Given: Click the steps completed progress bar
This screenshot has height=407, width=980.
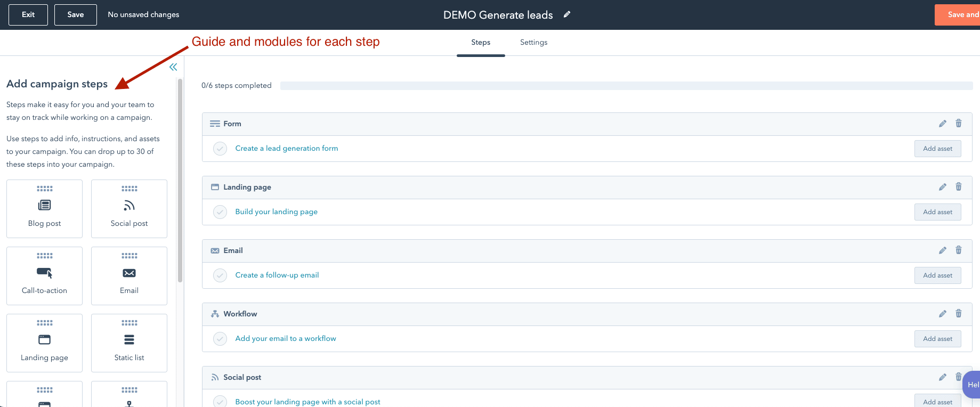Looking at the screenshot, I should pos(626,86).
